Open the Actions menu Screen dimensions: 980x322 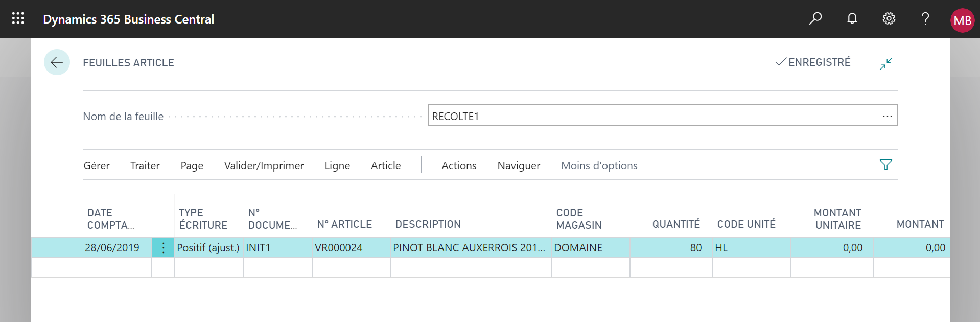[x=459, y=166]
